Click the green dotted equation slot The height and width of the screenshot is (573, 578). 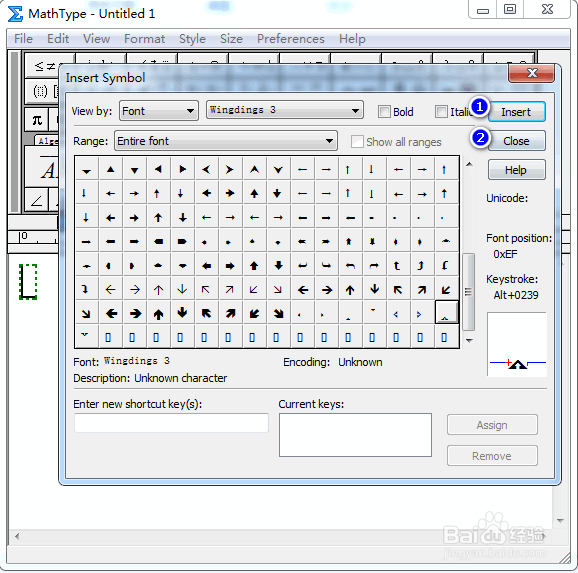(x=28, y=282)
